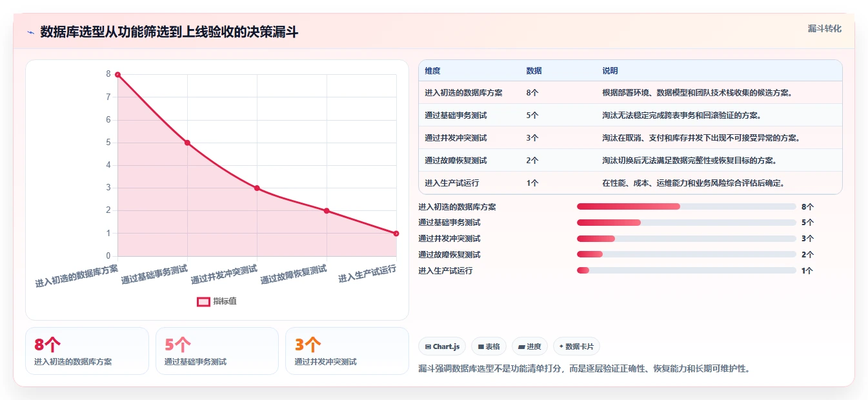The width and height of the screenshot is (868, 400).
Task: Click the 表格 tag pill
Action: tap(489, 346)
